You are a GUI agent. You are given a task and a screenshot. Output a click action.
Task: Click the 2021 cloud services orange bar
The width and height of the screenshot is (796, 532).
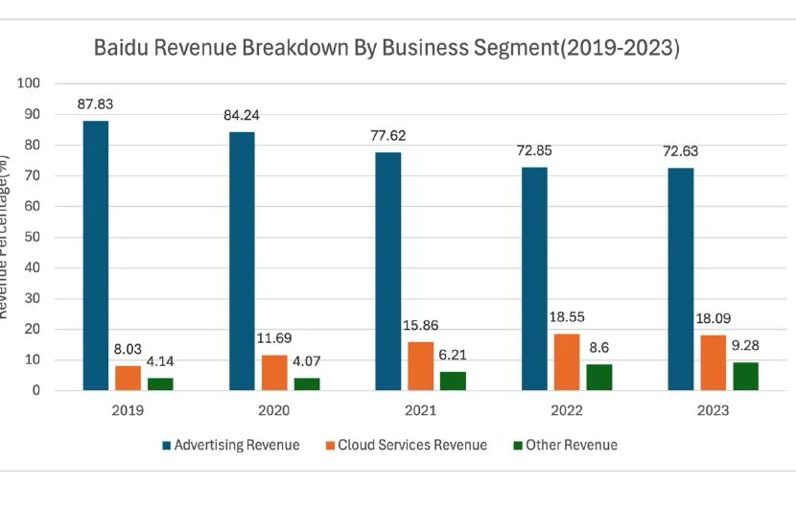coord(421,366)
